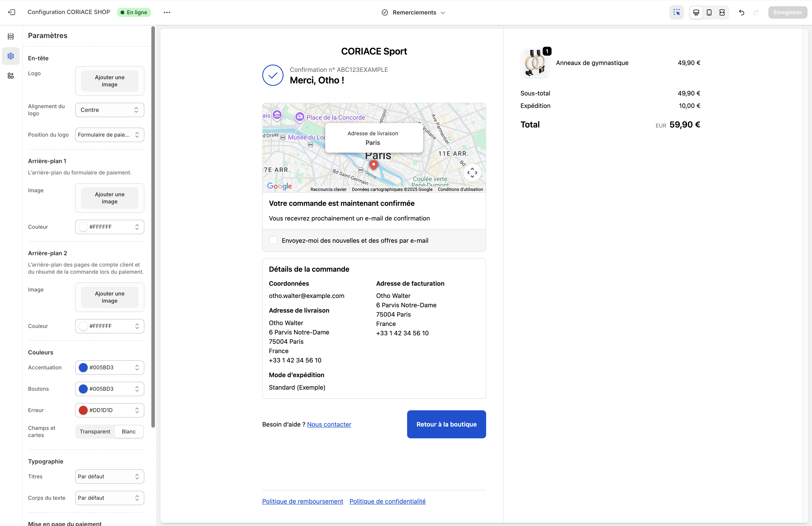Select Transparent for fields and cards
Screen dimensions: 812x526
(95, 431)
